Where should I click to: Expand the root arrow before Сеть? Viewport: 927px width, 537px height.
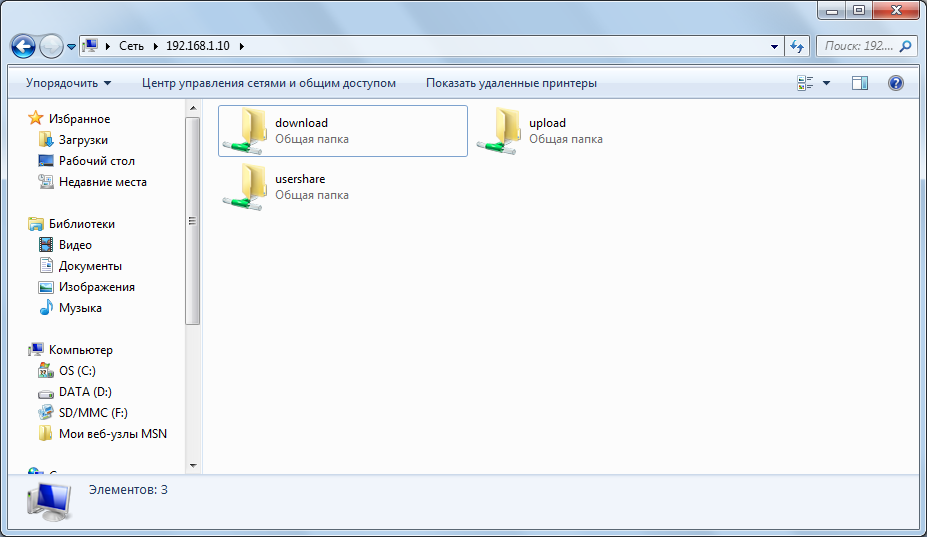point(108,46)
